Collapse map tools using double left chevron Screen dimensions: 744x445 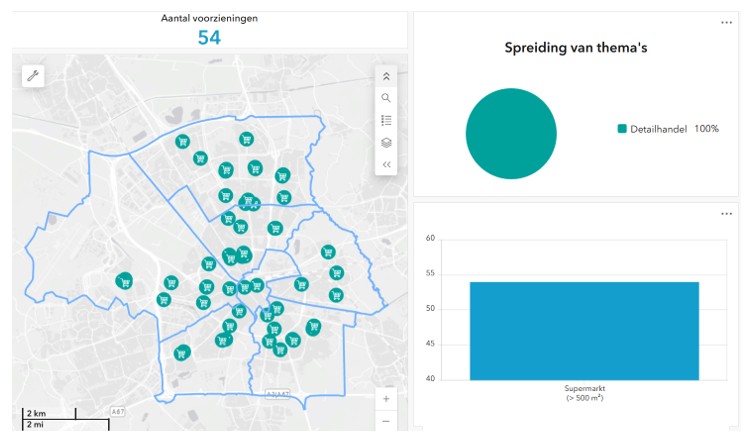(x=386, y=164)
